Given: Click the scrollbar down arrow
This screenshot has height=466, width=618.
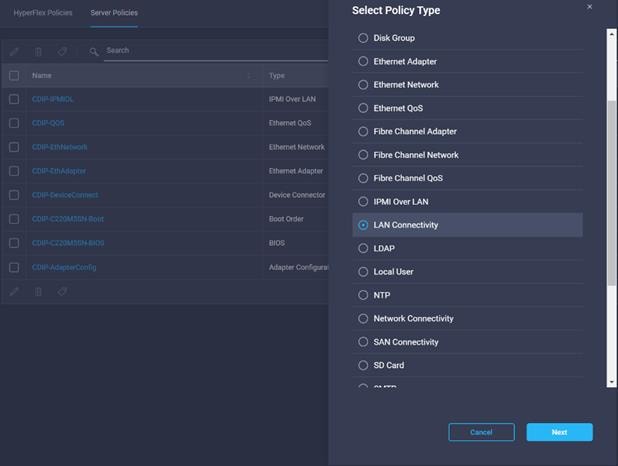Looking at the screenshot, I should [612, 382].
